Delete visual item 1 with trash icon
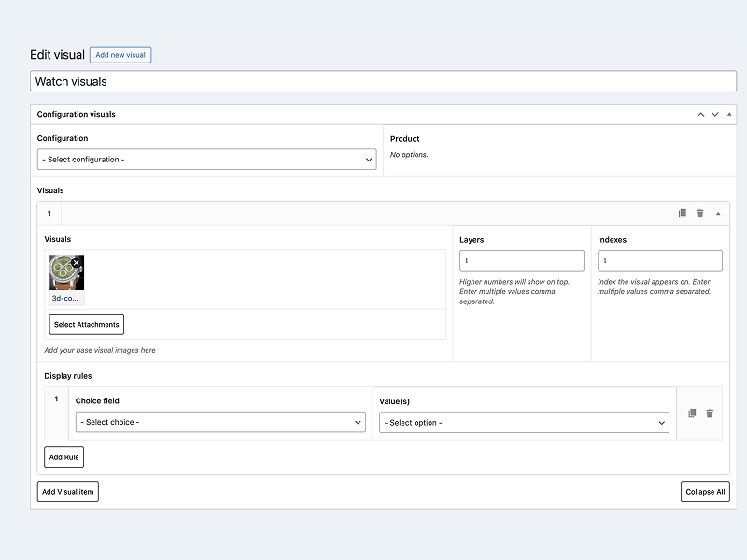747x560 pixels. [699, 214]
